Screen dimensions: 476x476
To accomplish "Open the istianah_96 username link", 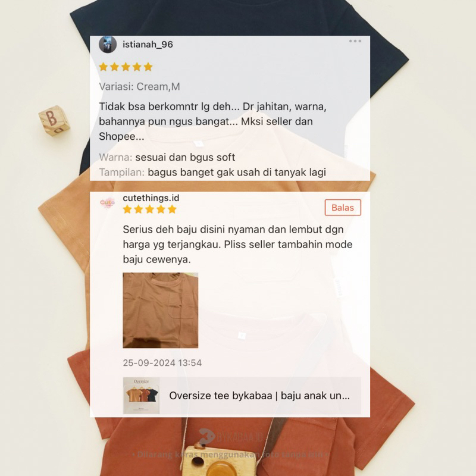I will 148,44.
